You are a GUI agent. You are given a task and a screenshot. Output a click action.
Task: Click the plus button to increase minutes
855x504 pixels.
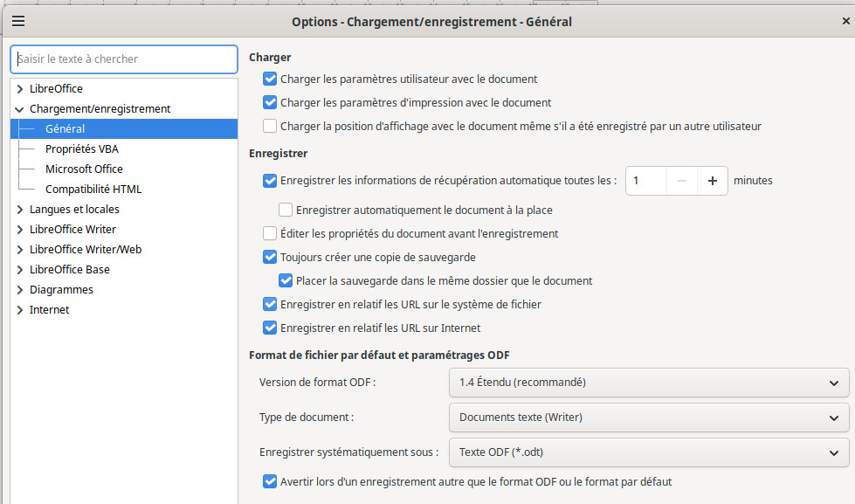713,181
